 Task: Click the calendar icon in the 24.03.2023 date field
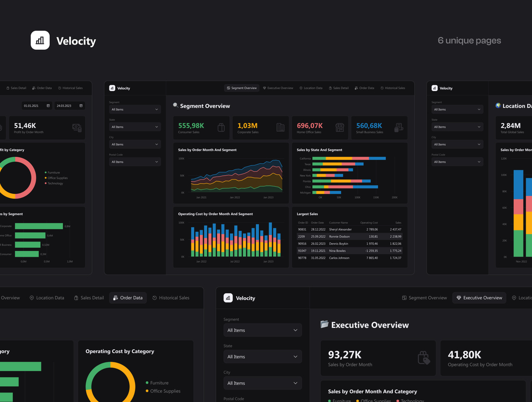click(81, 105)
